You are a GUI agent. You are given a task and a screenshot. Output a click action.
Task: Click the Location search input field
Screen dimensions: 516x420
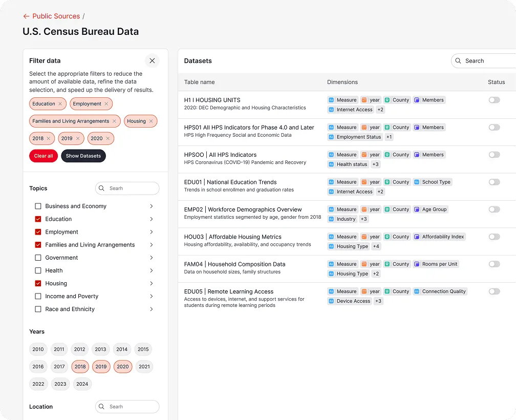127,407
